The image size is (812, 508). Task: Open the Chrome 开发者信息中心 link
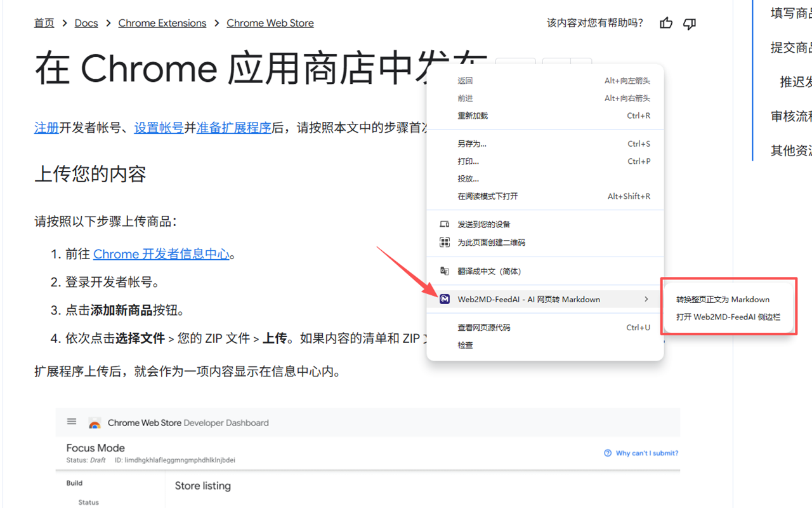click(x=161, y=254)
